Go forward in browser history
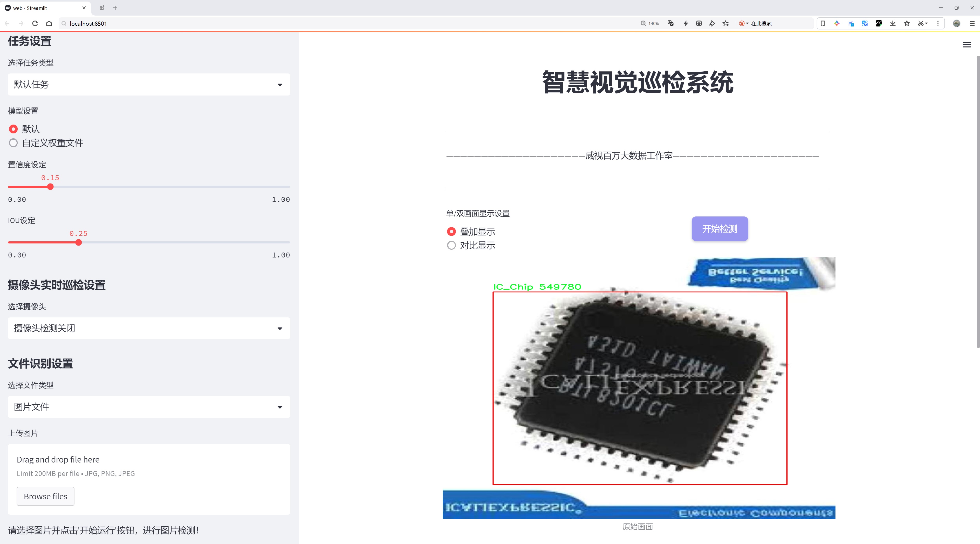 click(21, 23)
